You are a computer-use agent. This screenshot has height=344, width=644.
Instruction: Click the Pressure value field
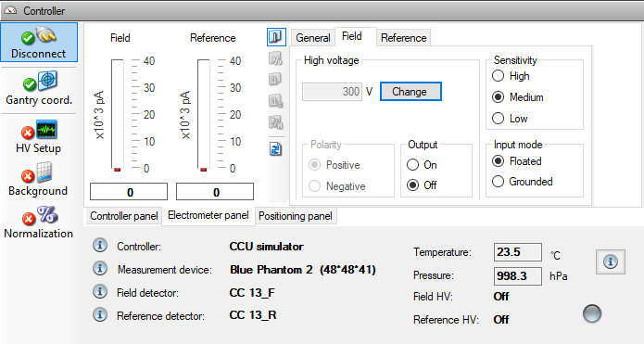[517, 275]
